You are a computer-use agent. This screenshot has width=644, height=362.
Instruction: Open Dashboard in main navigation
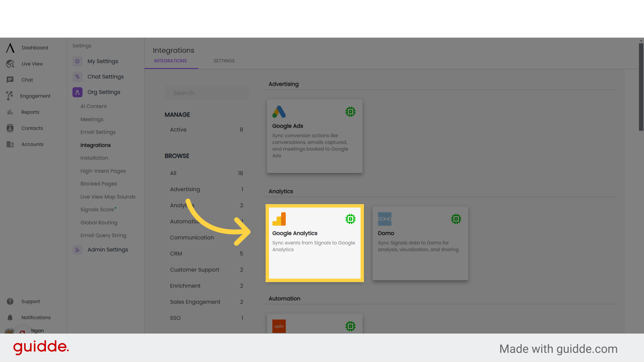pyautogui.click(x=35, y=48)
